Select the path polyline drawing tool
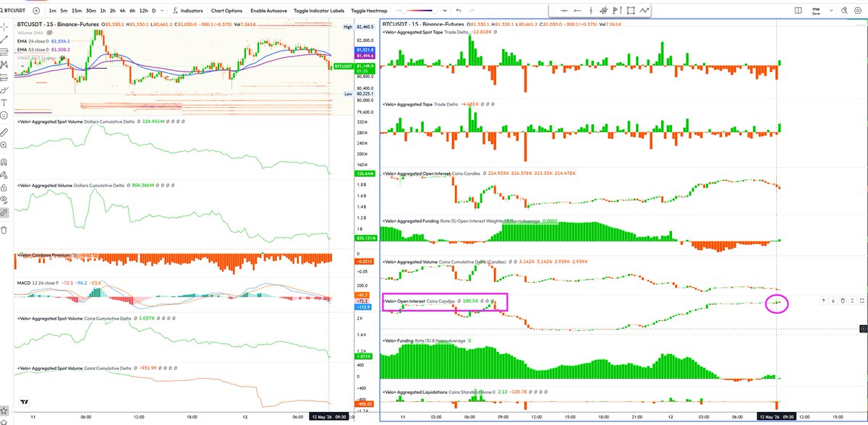Screen dimensions: 868x425 click(644, 11)
